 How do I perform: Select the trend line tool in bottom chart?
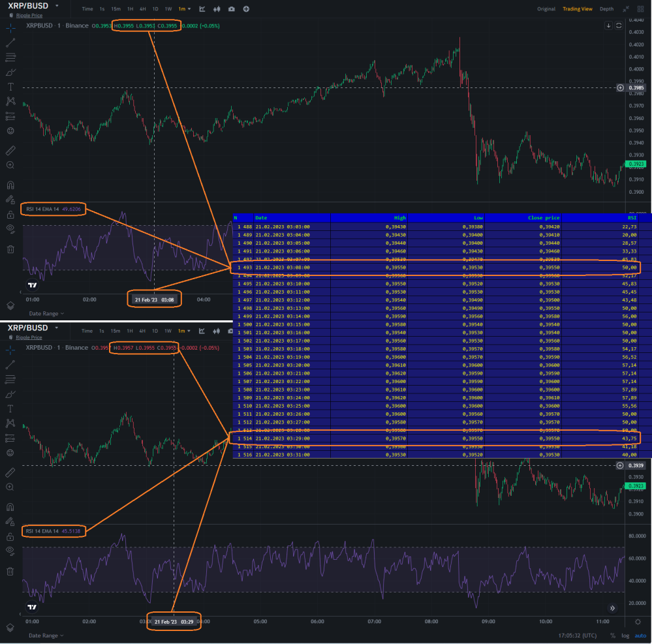point(10,365)
